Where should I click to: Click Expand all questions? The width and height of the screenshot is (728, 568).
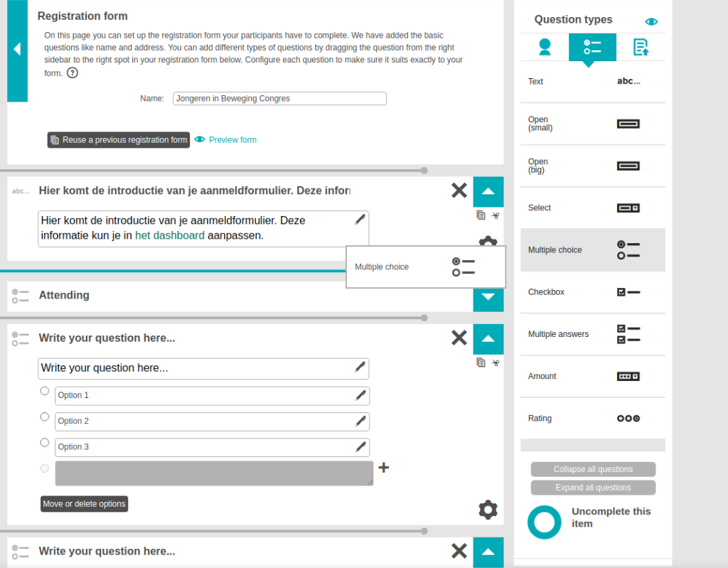click(593, 488)
